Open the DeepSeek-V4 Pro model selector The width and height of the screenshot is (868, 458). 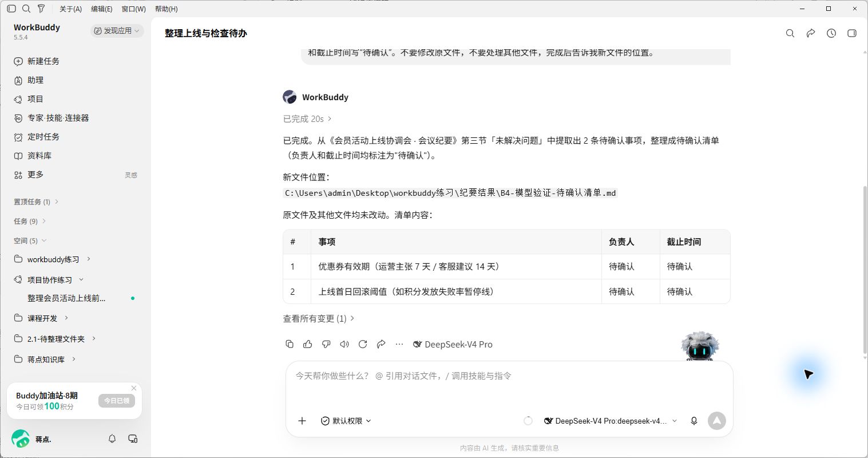610,421
